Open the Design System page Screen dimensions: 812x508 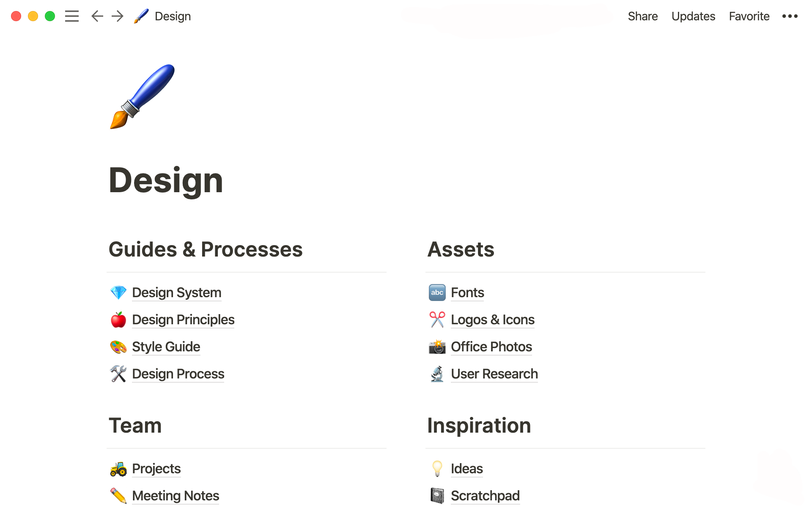(176, 292)
